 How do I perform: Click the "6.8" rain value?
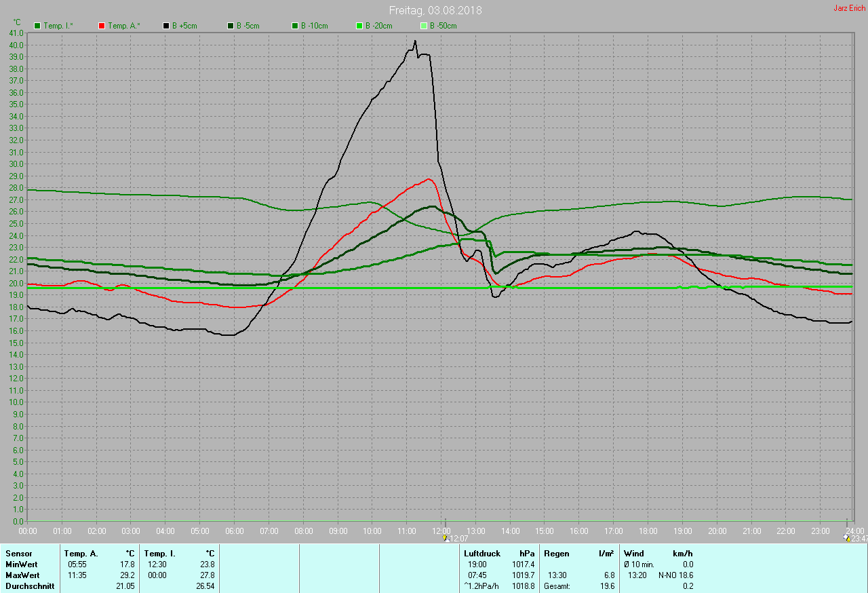(609, 575)
